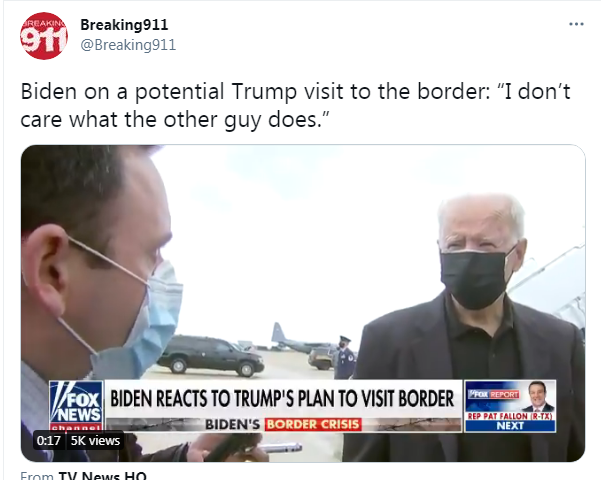601x480 pixels.
Task: Open the @Breaking911 handle link
Action: click(128, 45)
